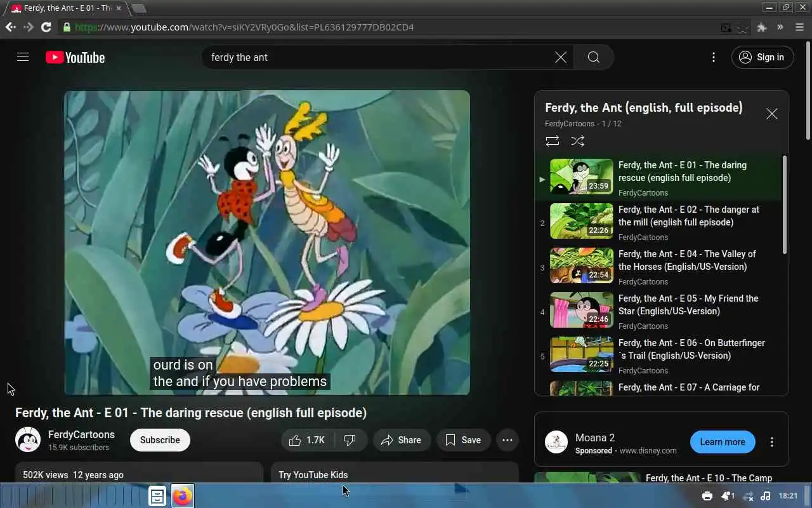Toggle shuffle playlist
This screenshot has height=508, width=812.
tap(577, 141)
